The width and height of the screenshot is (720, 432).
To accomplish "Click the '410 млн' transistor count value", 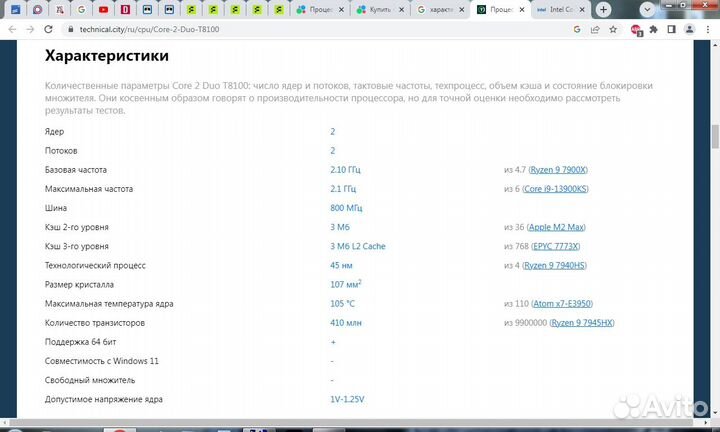I will point(346,323).
